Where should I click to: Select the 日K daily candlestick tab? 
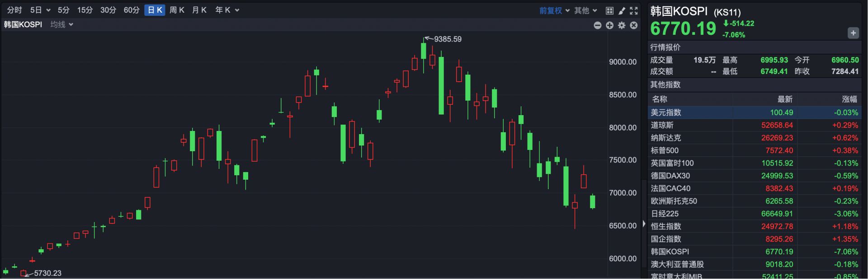[155, 10]
